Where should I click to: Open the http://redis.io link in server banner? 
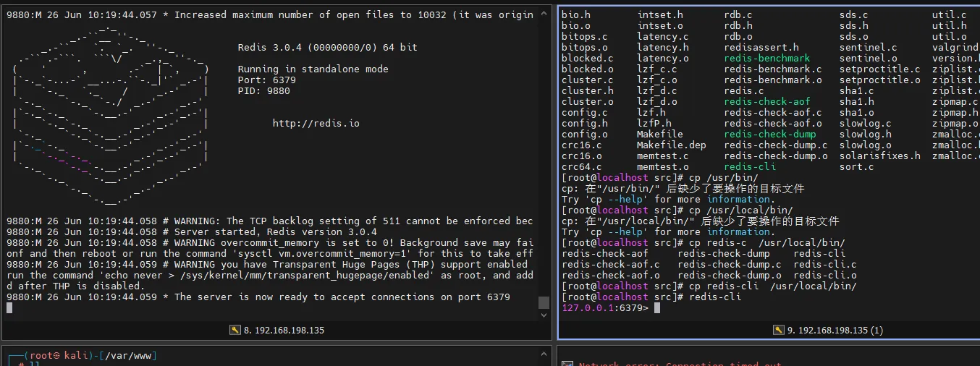pyautogui.click(x=316, y=124)
